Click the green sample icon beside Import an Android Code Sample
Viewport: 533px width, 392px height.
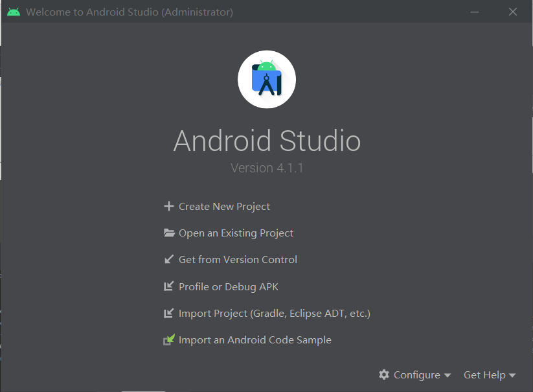(168, 340)
